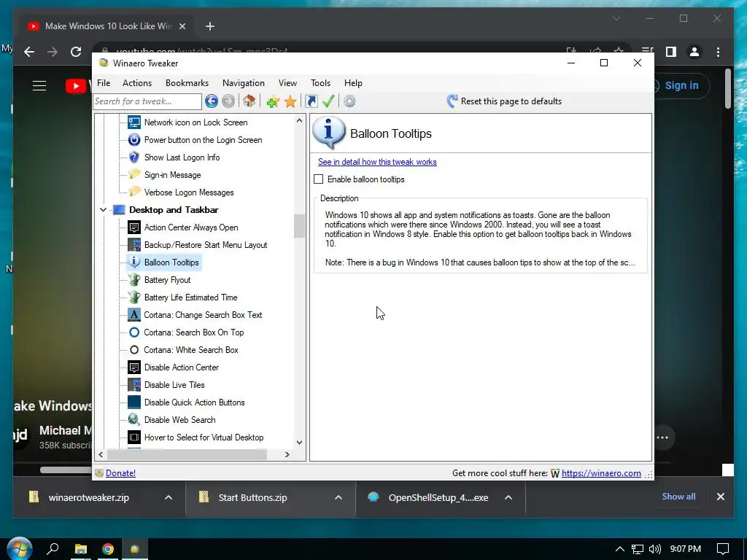Screen dimensions: 747x560
Task: Select Backup/Restore Start Menu Layout item
Action: [x=206, y=245]
